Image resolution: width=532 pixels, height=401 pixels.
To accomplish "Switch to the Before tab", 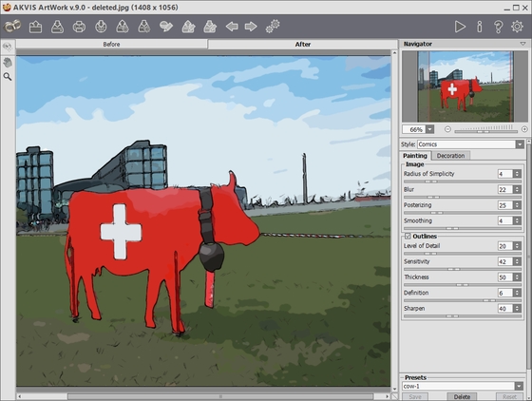I will tap(112, 44).
